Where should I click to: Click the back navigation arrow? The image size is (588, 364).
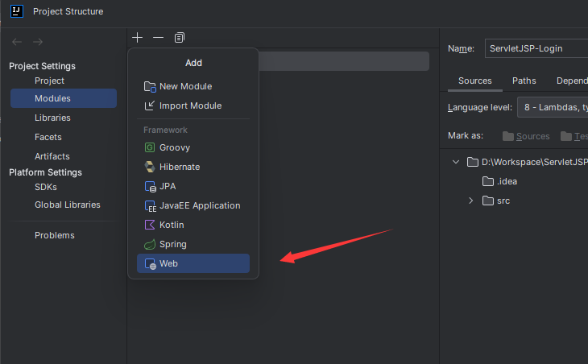click(16, 42)
